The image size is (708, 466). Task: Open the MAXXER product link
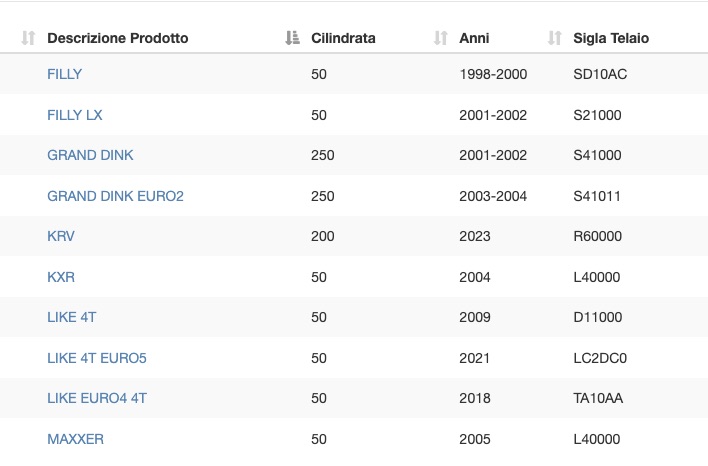75,439
